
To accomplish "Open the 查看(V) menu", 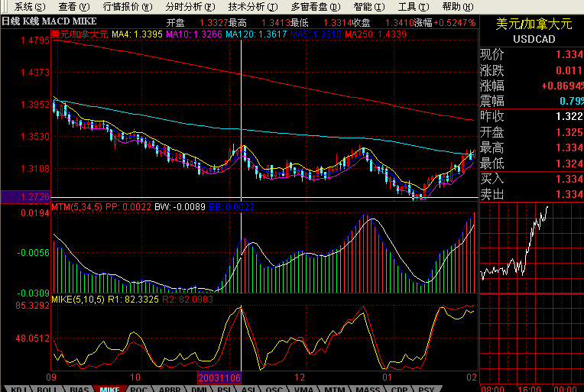I will pos(73,7).
